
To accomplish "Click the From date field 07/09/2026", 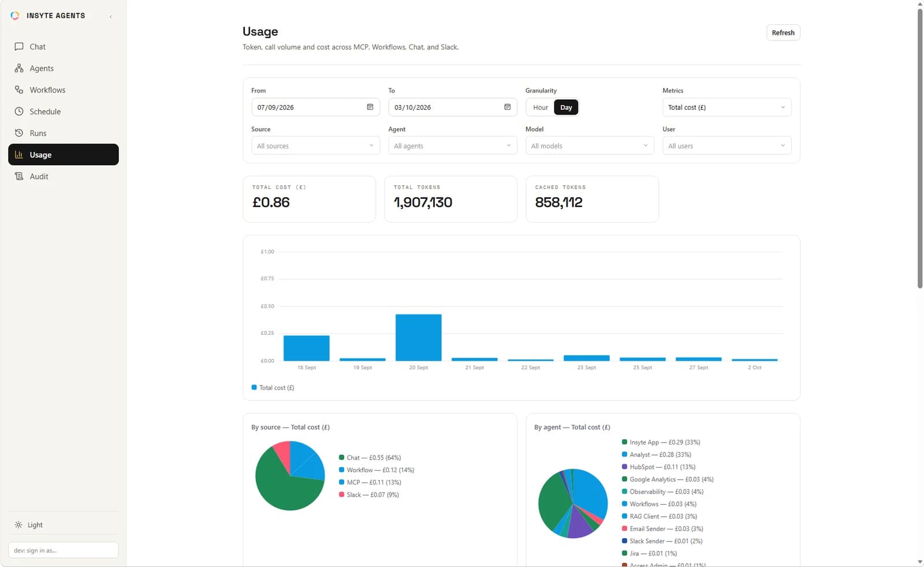I will pos(315,108).
